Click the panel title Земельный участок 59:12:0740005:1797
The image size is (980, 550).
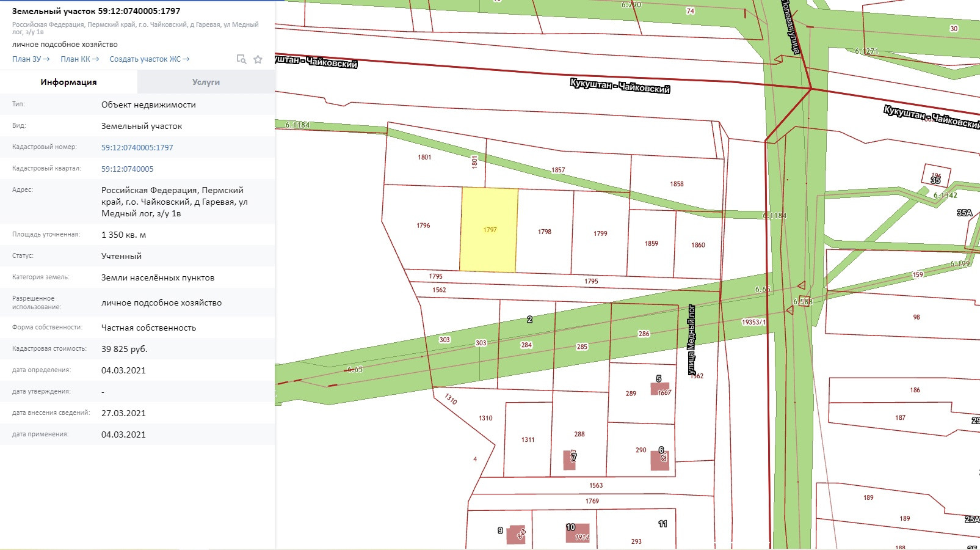point(96,11)
